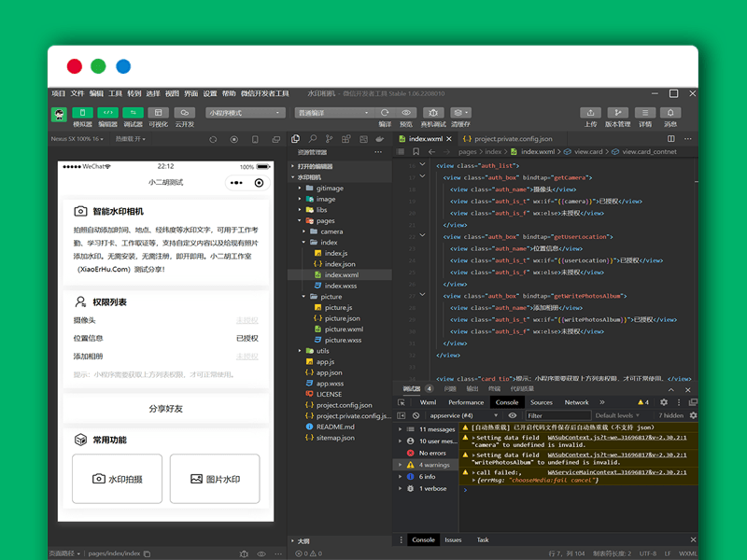This screenshot has height=560, width=747.
Task: Toggle the 编辑器 editor panel
Action: (x=107, y=113)
